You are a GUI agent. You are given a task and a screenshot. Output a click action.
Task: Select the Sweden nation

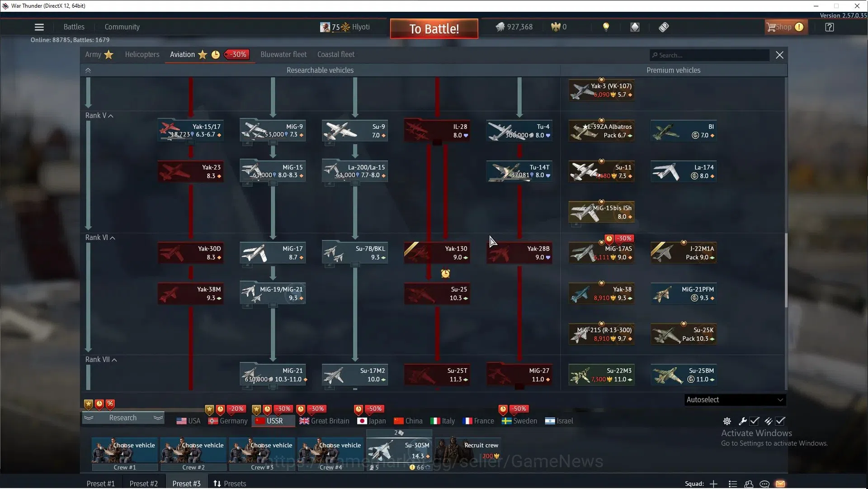pyautogui.click(x=519, y=422)
